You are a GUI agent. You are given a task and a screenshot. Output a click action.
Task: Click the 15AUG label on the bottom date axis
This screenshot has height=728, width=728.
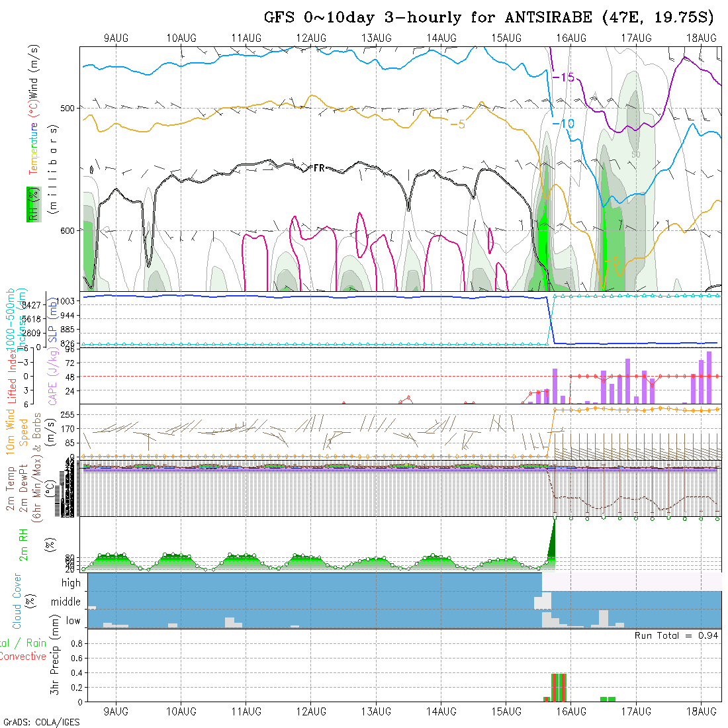(506, 711)
